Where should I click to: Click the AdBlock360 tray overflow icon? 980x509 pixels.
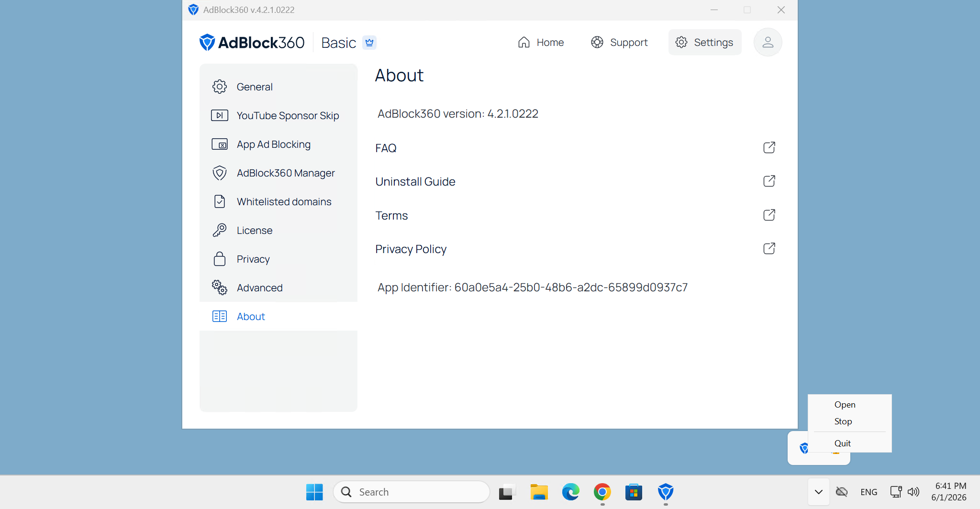click(804, 448)
